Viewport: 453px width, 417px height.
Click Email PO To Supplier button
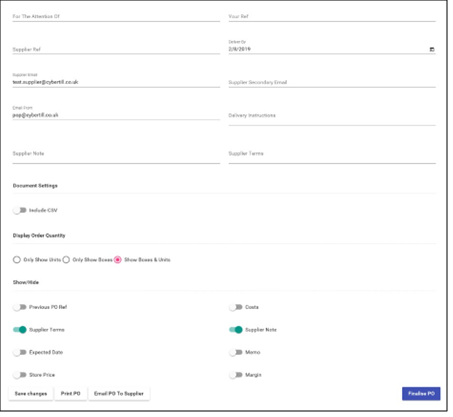pyautogui.click(x=119, y=394)
